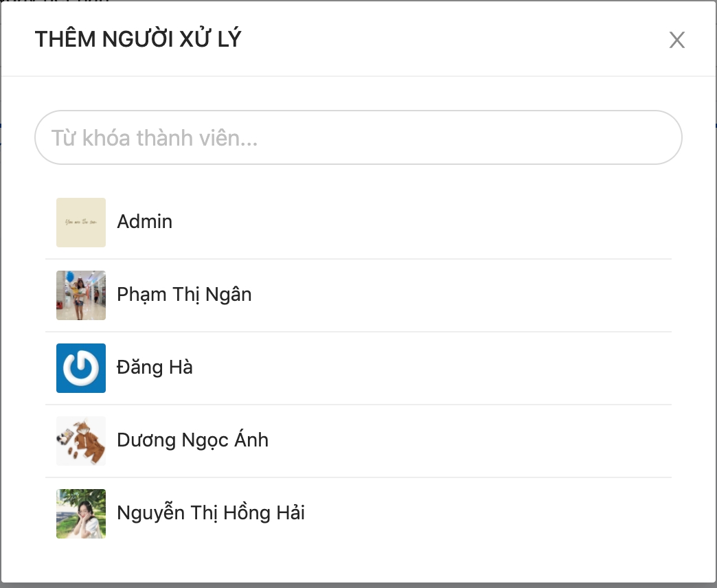This screenshot has width=717, height=588.
Task: Choose Phạm Thị Ngân from the member list
Action: [x=184, y=295]
